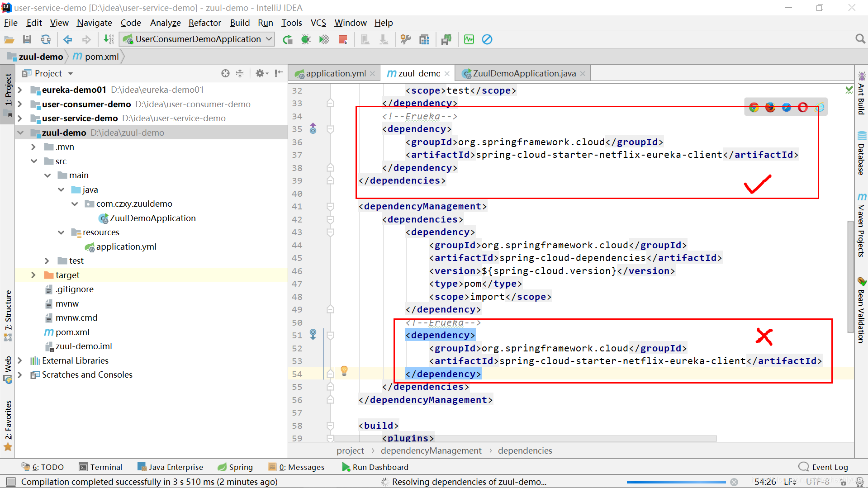The height and width of the screenshot is (488, 868).
Task: Expand the .mvn folder
Action: (33, 147)
